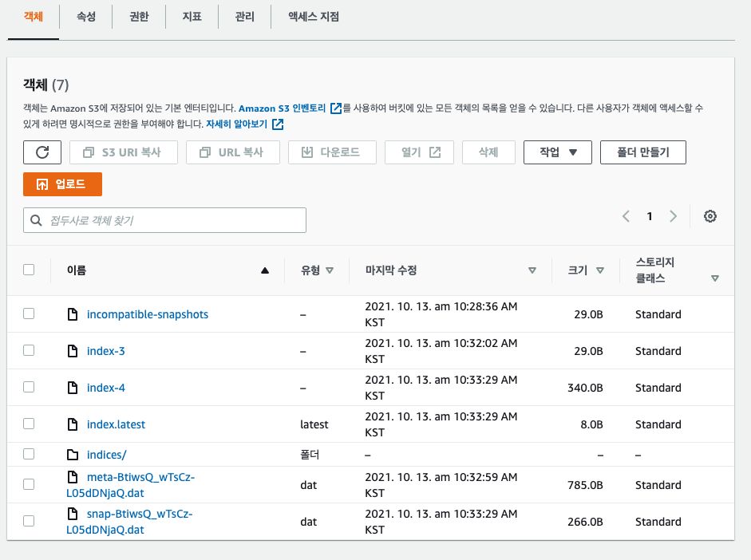The width and height of the screenshot is (751, 560).
Task: Click the folder icon beside indices/
Action: pos(73,454)
